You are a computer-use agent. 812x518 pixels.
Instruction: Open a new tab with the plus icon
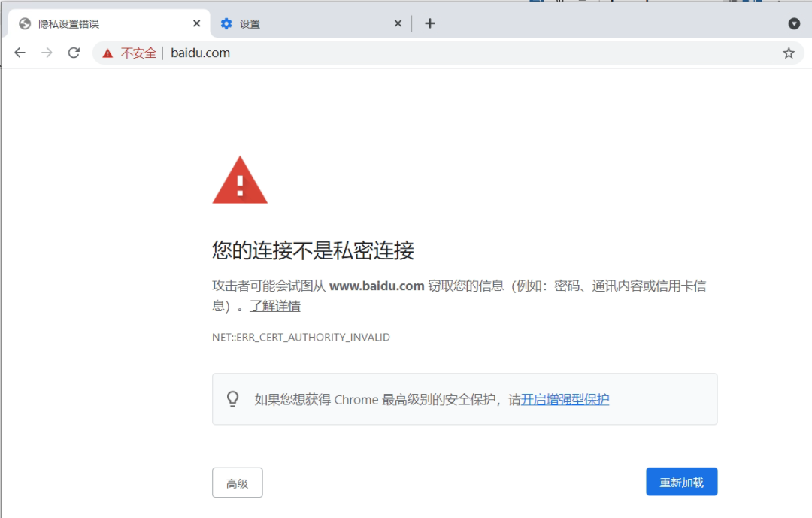coord(430,23)
